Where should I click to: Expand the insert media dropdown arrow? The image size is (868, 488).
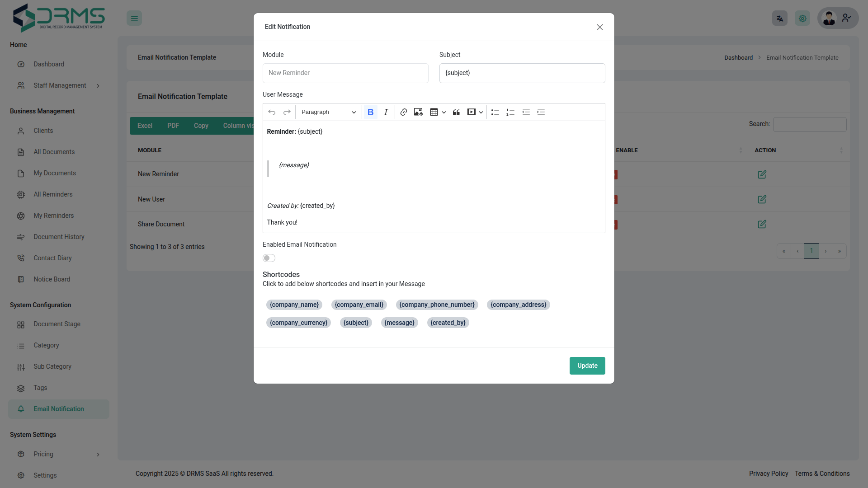click(481, 112)
